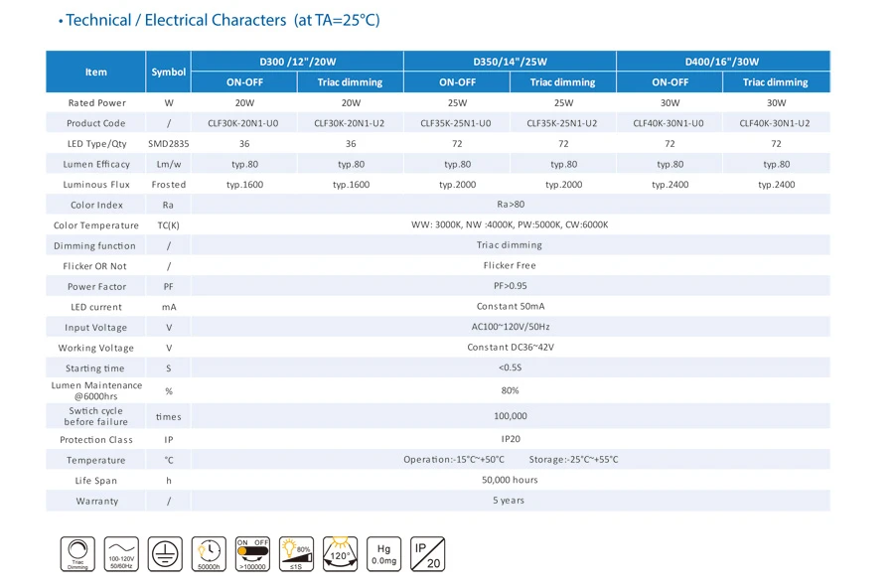Viewport: 894px width, 588px height.
Task: Click the Color Temperature values row
Action: point(510,224)
